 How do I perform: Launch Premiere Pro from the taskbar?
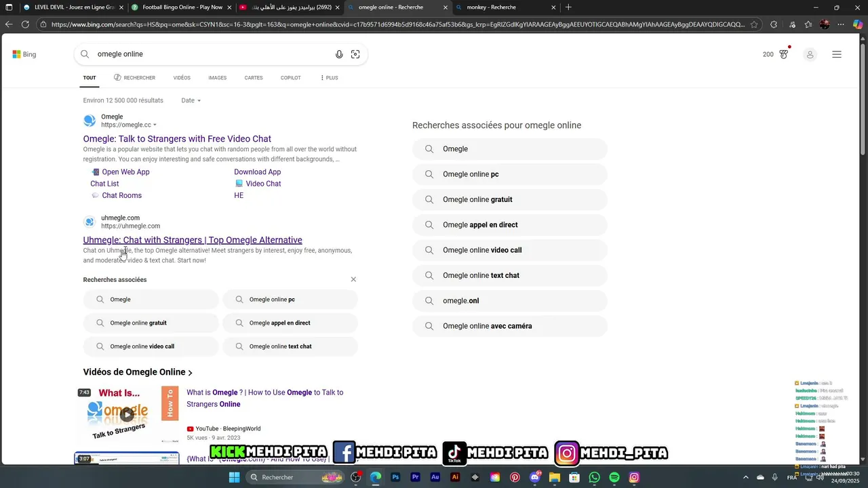(416, 477)
